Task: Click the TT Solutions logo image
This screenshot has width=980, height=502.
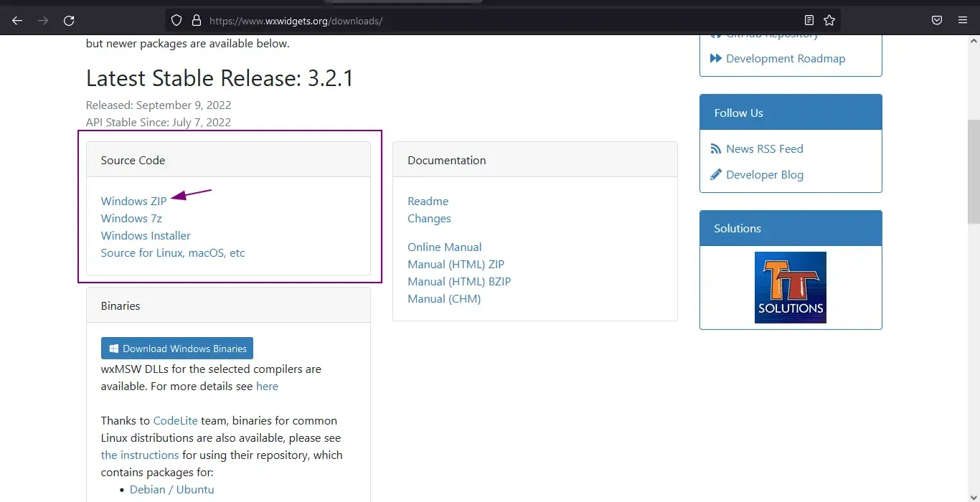Action: click(790, 288)
